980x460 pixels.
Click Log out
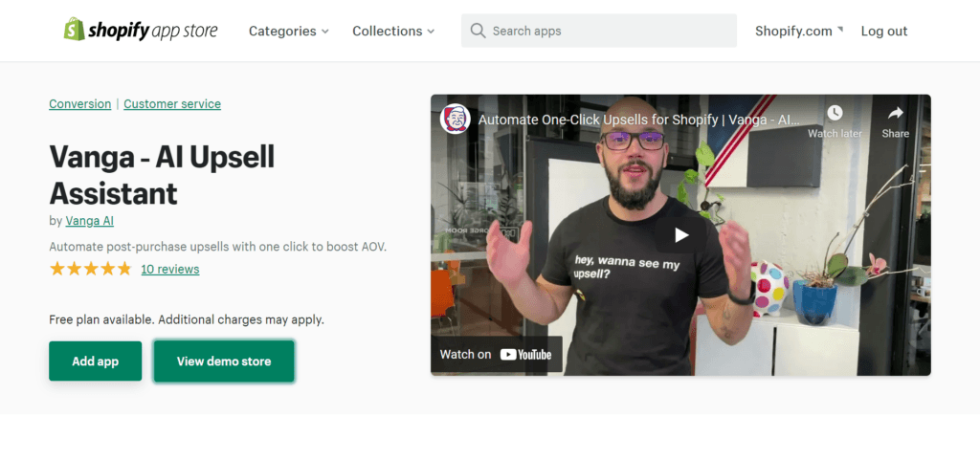click(x=883, y=32)
